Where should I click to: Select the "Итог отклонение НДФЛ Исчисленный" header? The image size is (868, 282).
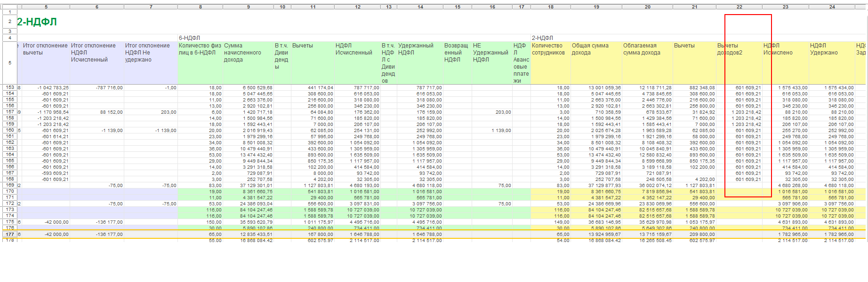coord(97,63)
